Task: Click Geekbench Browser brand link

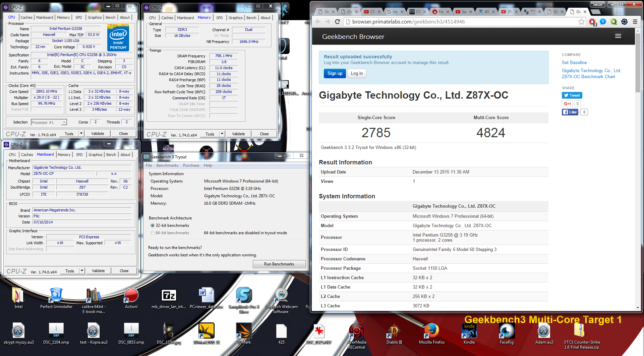Action: pos(353,37)
